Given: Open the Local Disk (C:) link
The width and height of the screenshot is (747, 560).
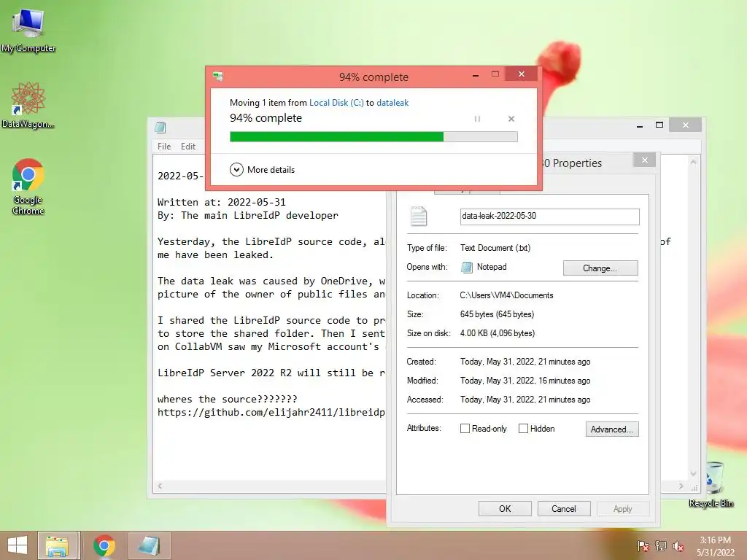Looking at the screenshot, I should click(336, 103).
